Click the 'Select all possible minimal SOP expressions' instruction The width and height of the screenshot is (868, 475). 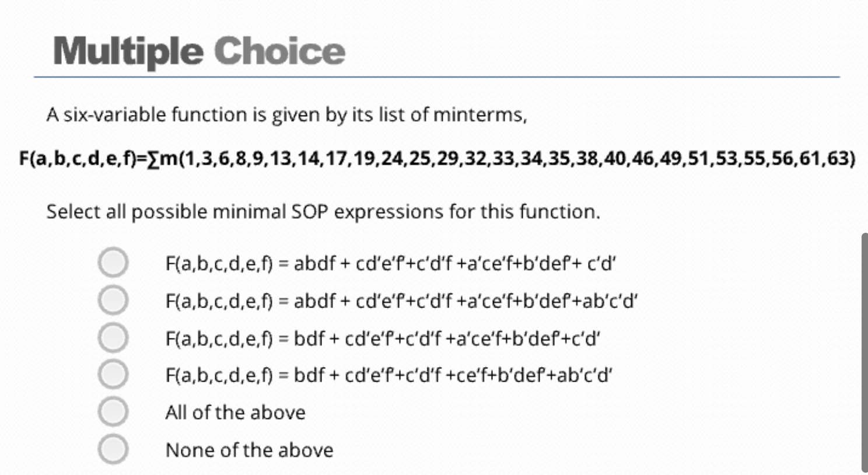323,211
